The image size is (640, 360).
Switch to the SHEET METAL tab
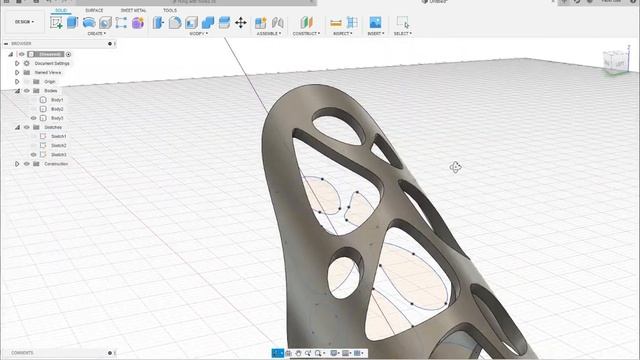tap(133, 10)
